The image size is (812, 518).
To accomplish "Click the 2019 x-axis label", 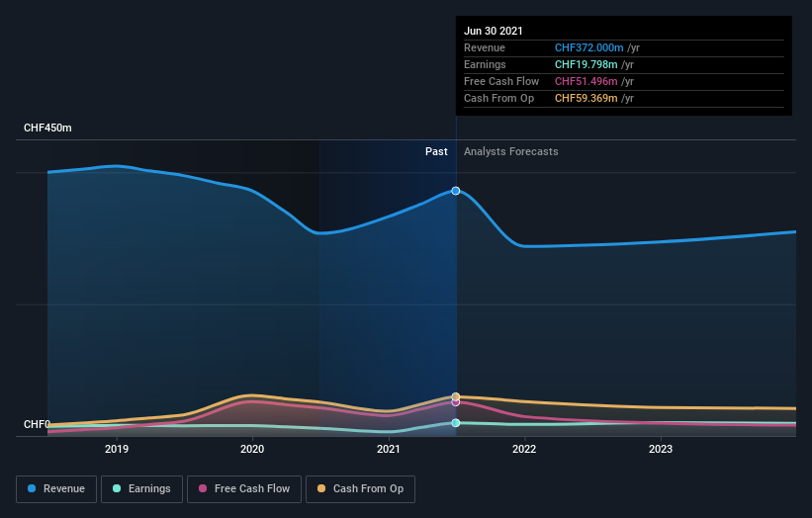I will click(117, 449).
